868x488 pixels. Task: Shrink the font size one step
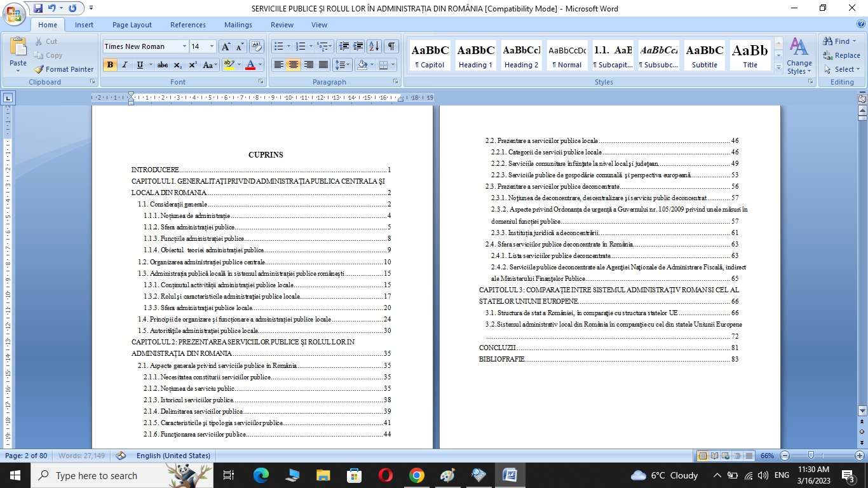tap(240, 46)
